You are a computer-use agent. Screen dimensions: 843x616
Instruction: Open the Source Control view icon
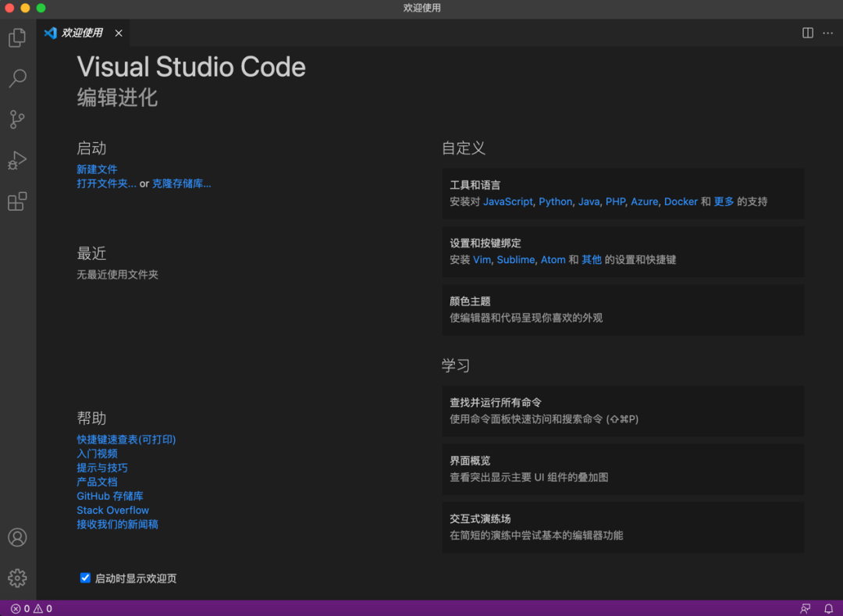click(17, 119)
